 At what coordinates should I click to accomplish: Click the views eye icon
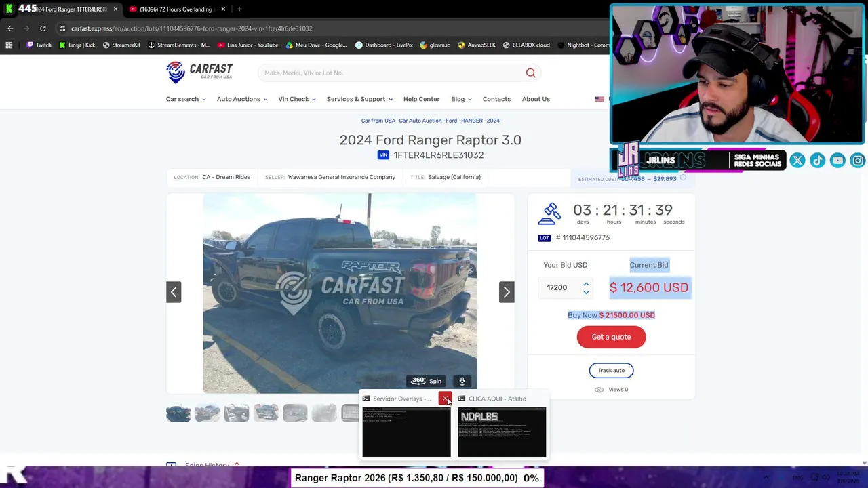pos(599,390)
